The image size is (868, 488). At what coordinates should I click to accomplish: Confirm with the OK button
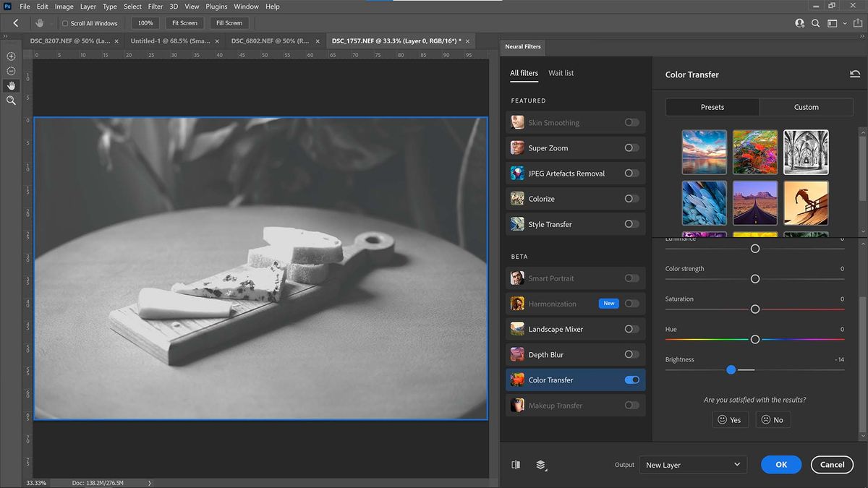click(780, 464)
